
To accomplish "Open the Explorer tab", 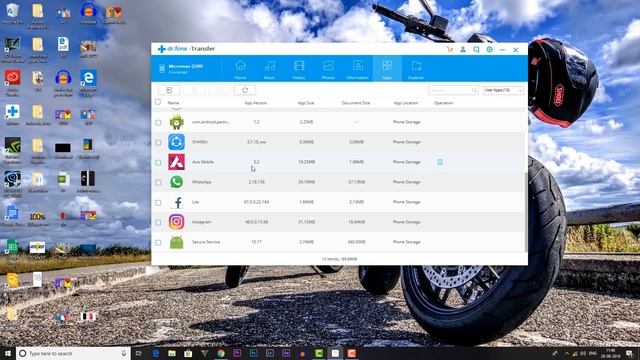I will tap(416, 69).
